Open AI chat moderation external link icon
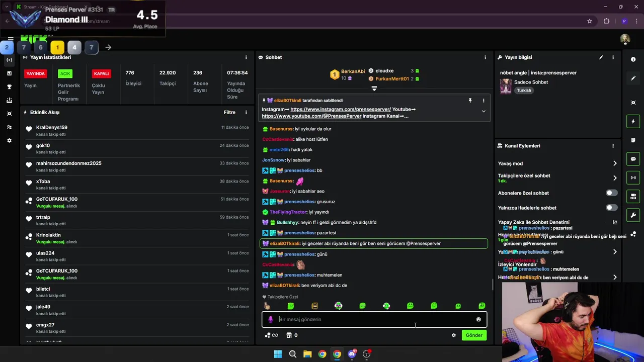 (615, 222)
